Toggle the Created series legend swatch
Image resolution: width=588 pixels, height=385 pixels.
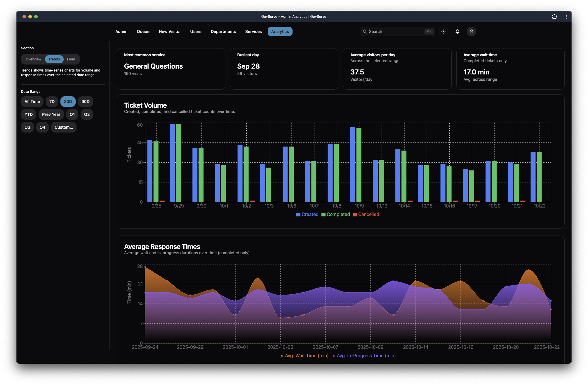[298, 215]
